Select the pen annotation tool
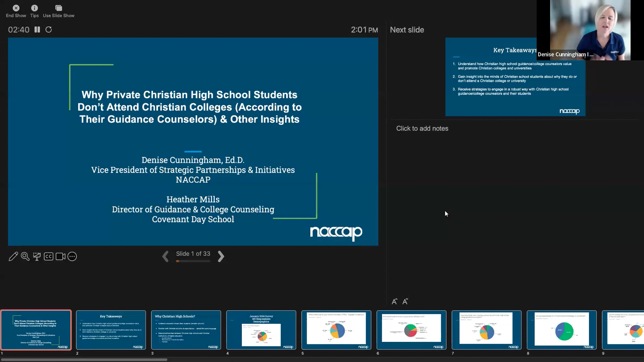Screen dimensions: 644x362 tap(13, 257)
